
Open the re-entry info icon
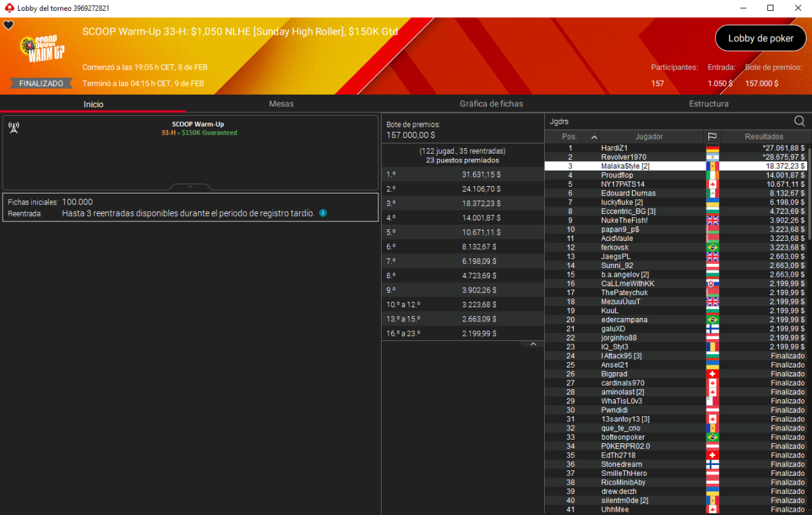pyautogui.click(x=323, y=213)
